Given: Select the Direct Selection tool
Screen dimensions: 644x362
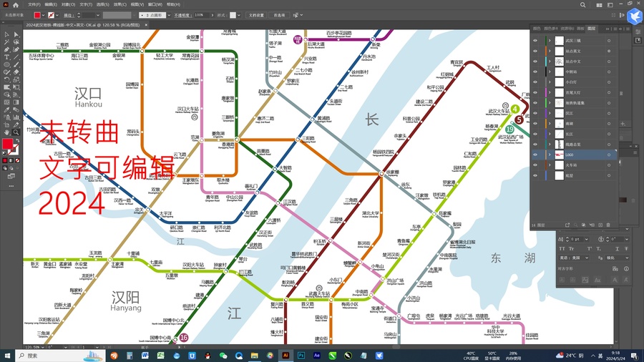Looking at the screenshot, I should pyautogui.click(x=16, y=34).
